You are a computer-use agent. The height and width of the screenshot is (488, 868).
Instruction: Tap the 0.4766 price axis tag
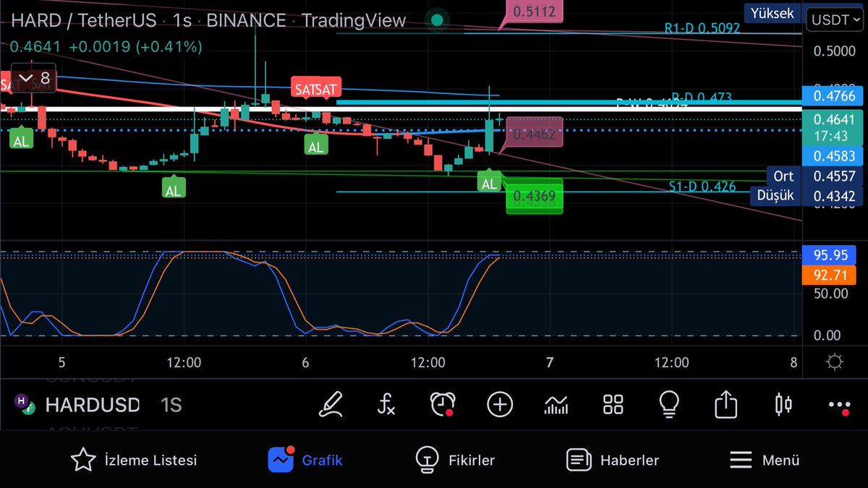(833, 95)
